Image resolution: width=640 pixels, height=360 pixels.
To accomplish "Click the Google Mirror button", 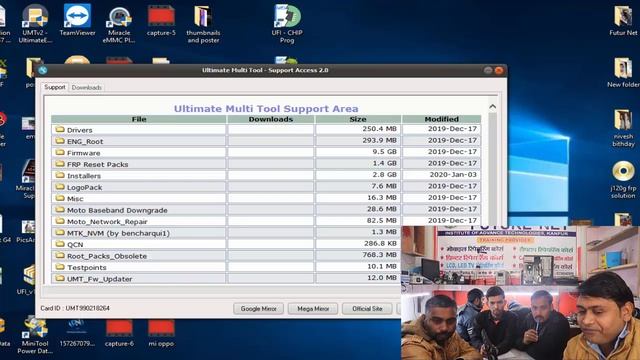I will pos(258,309).
